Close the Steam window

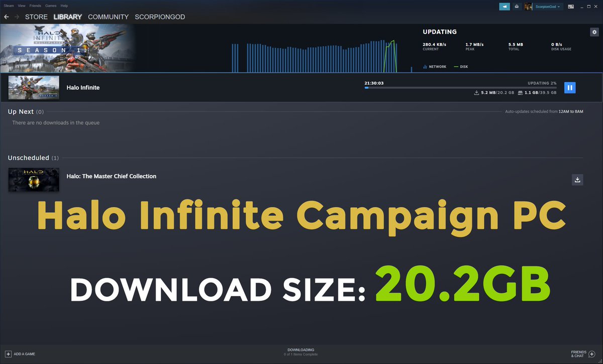pyautogui.click(x=596, y=7)
